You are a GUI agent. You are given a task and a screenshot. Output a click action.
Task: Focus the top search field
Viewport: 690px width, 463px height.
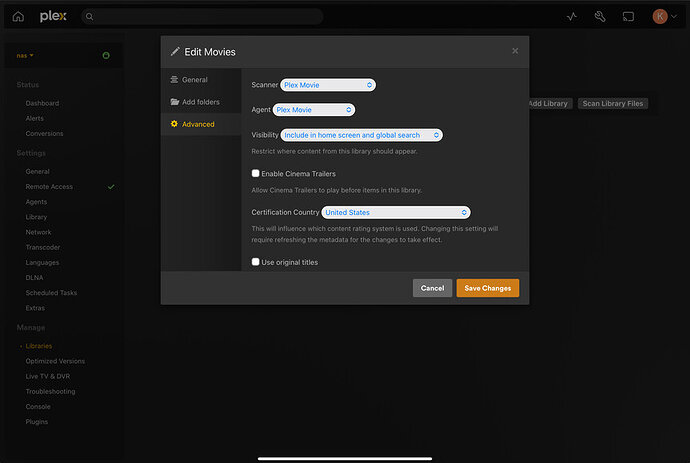click(x=202, y=17)
